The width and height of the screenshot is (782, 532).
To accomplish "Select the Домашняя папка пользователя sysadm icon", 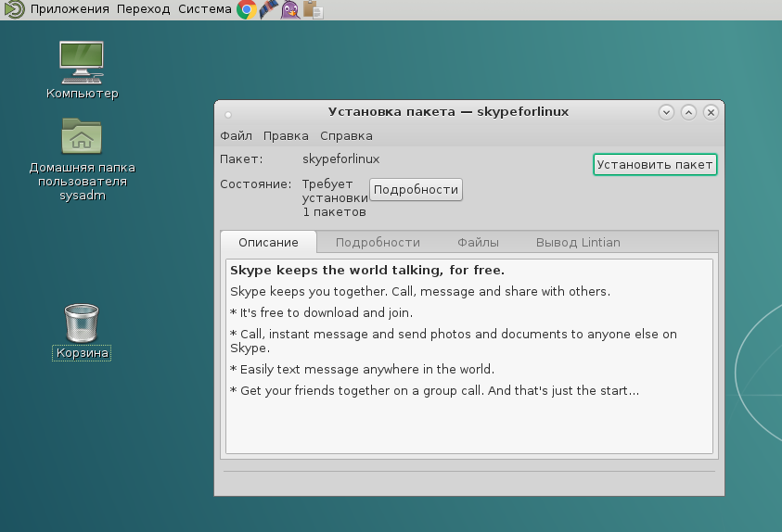I will pos(82,159).
